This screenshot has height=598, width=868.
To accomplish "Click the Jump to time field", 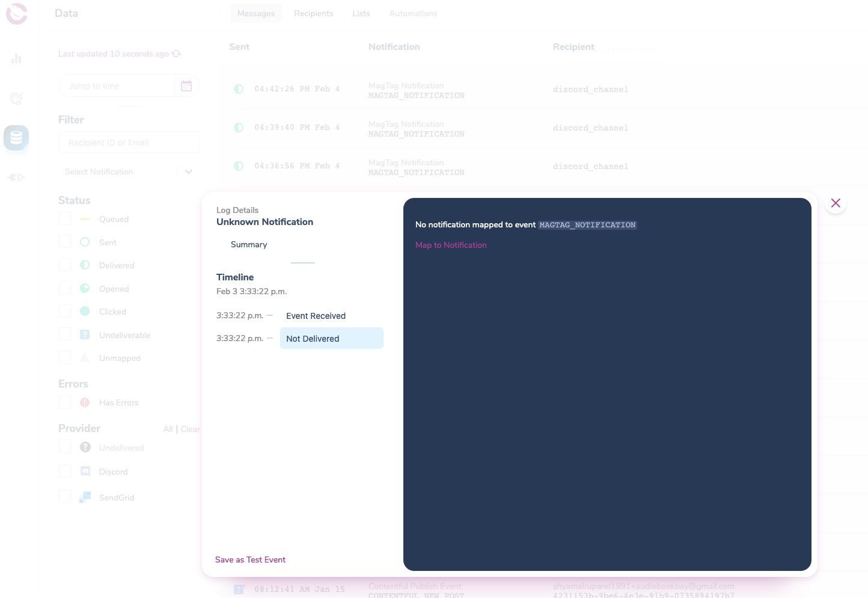I will click(117, 86).
